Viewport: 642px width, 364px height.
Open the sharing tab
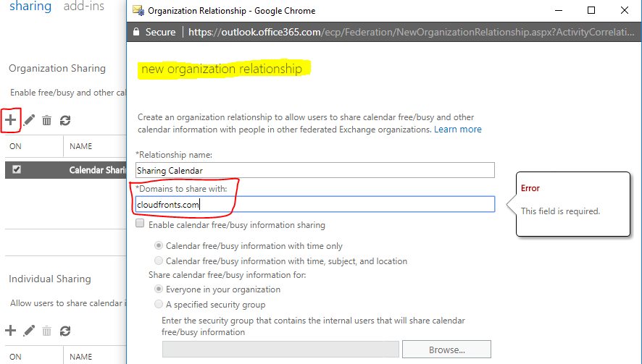(30, 7)
